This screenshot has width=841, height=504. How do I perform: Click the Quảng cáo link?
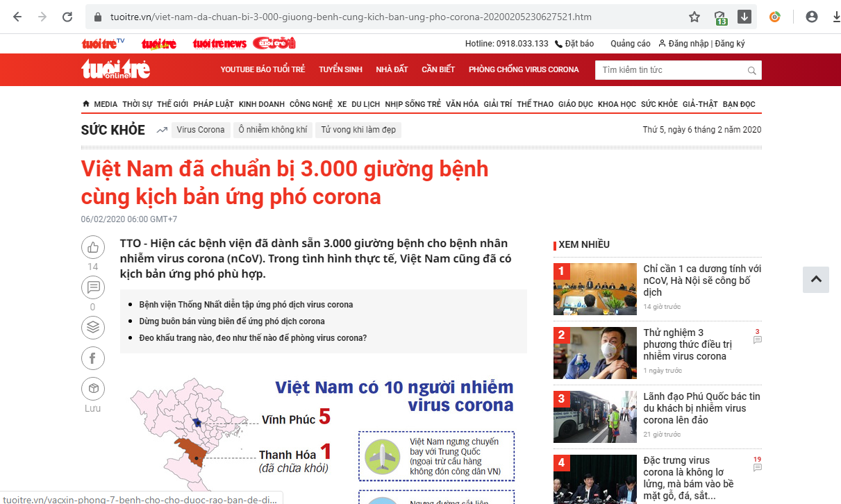coord(631,44)
